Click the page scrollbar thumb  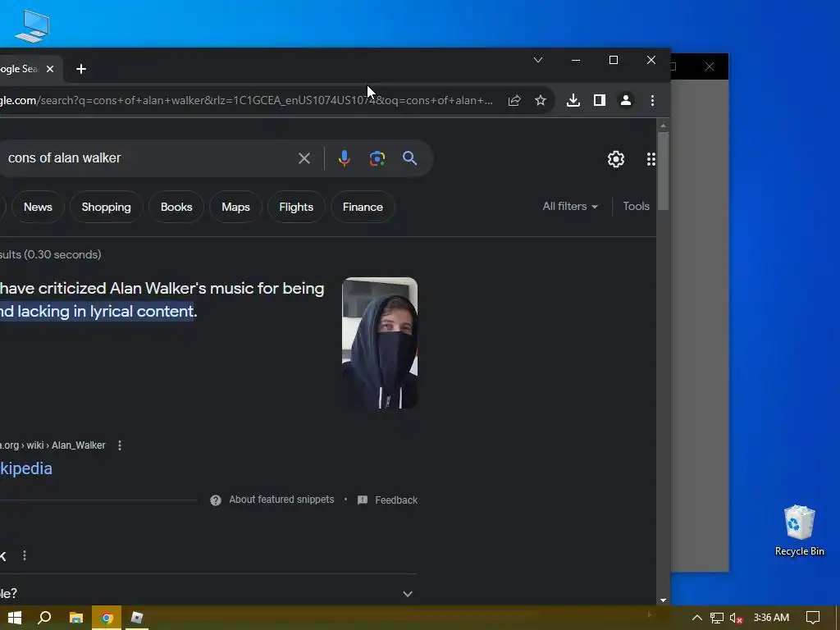(663, 171)
